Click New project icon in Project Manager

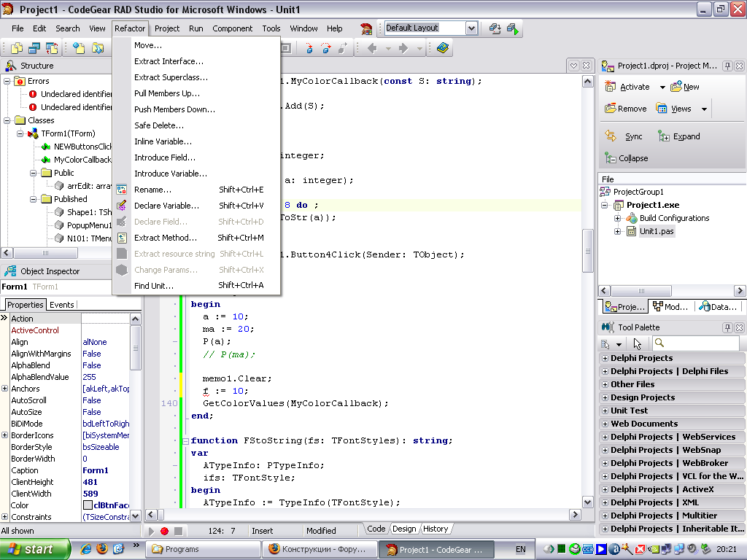(676, 87)
